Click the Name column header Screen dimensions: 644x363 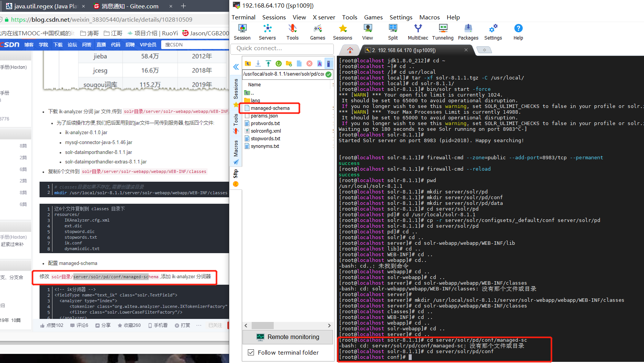click(x=254, y=85)
